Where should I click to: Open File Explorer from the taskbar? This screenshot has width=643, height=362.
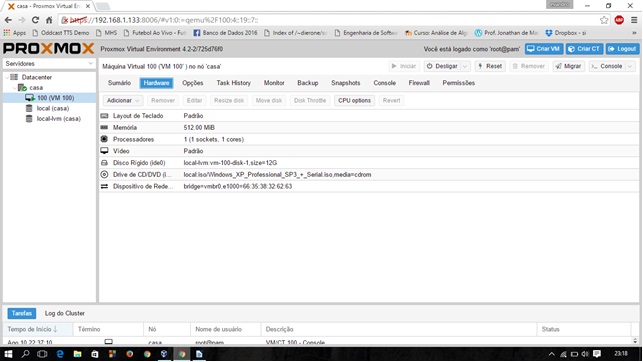point(77,354)
